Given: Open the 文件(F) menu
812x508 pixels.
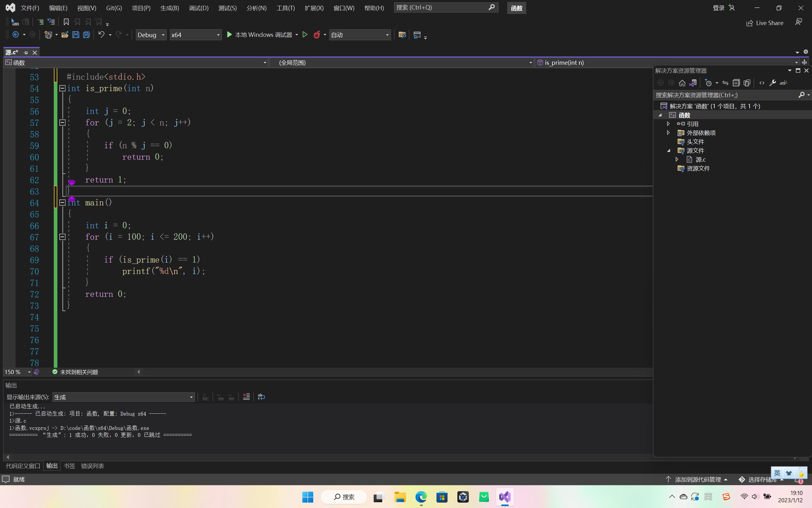Looking at the screenshot, I should click(x=30, y=8).
